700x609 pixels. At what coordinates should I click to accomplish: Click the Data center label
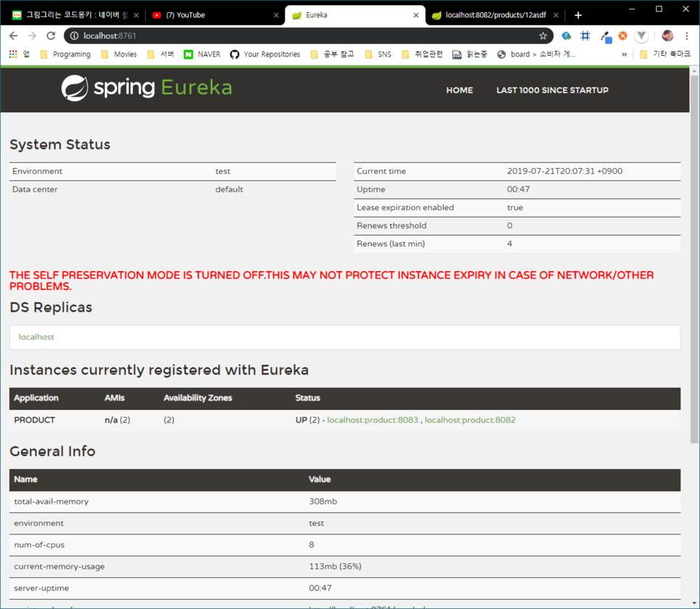[35, 189]
